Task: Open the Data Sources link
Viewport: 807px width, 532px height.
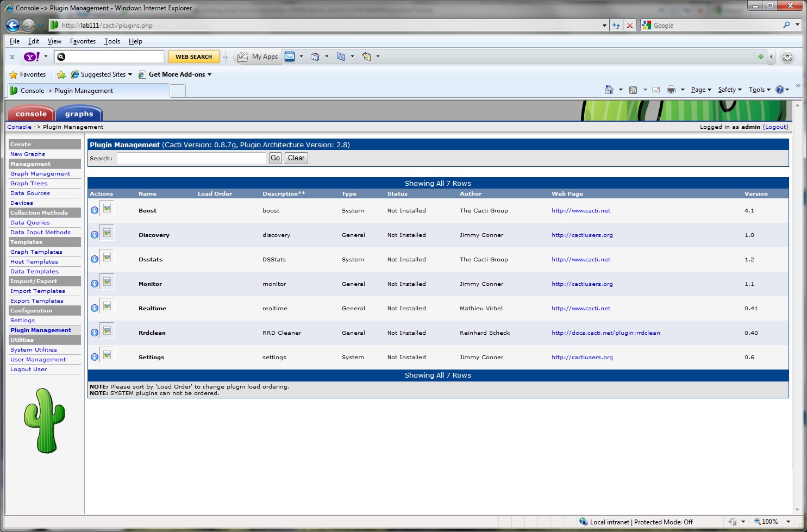Action: click(x=30, y=193)
